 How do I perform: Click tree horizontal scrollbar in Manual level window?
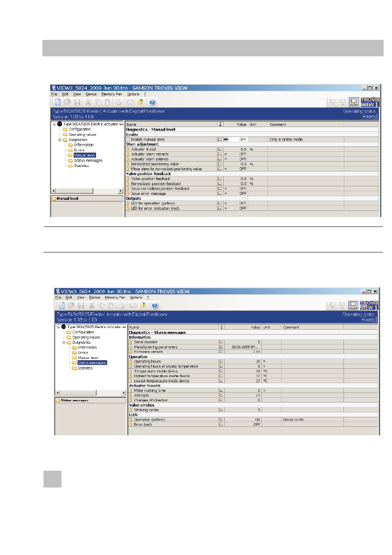click(87, 191)
